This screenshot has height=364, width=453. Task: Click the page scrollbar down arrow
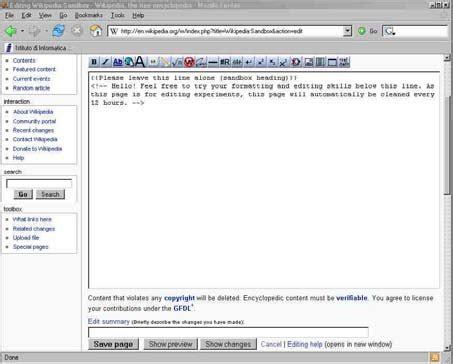click(x=447, y=348)
